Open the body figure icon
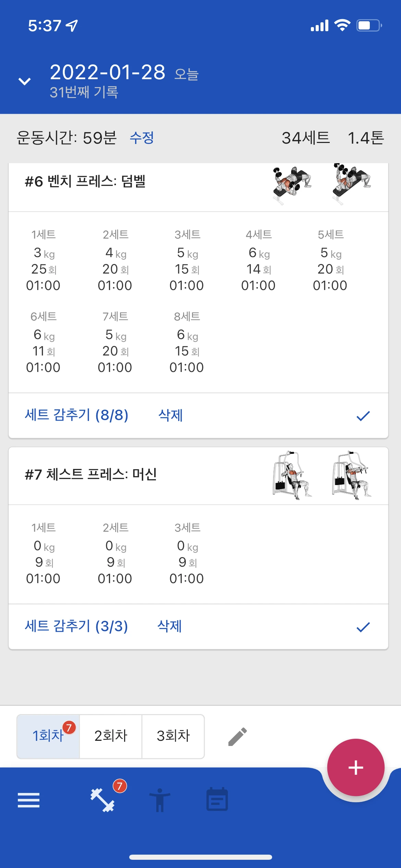This screenshot has height=868, width=401. [x=160, y=800]
